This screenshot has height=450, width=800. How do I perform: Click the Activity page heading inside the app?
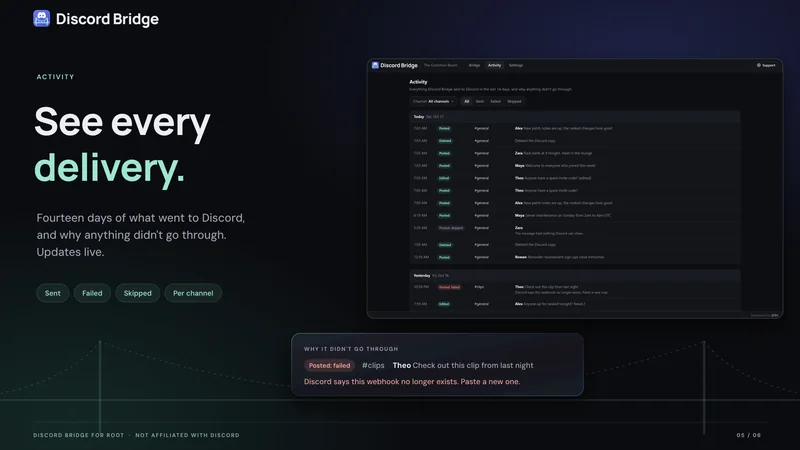pyautogui.click(x=418, y=82)
